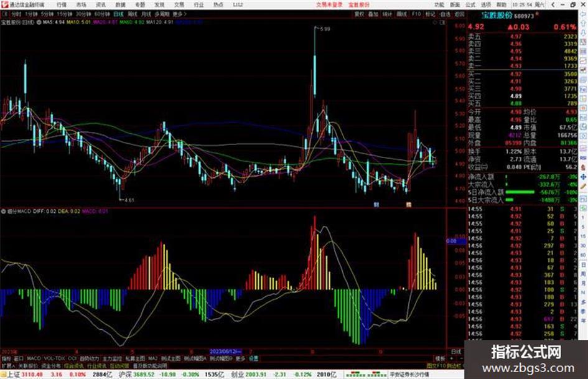Click the 自选 favorites button
This screenshot has width=588, height=379.
[x=445, y=14]
